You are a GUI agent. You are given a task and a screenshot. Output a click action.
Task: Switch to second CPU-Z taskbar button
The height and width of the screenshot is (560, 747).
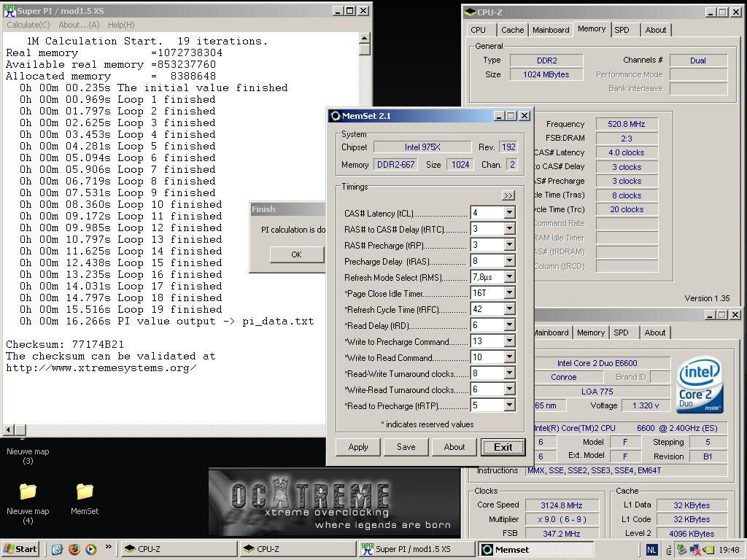coord(298,549)
